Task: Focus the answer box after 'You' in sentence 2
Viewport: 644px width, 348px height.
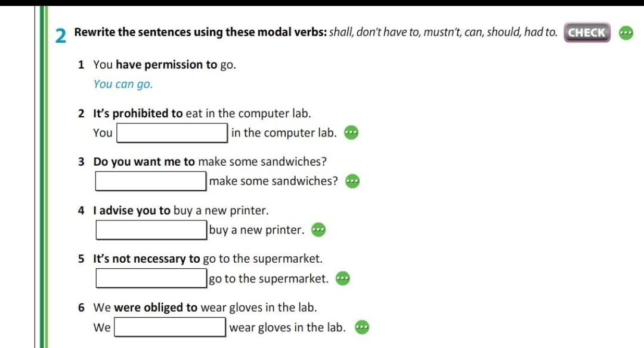Action: pyautogui.click(x=172, y=133)
